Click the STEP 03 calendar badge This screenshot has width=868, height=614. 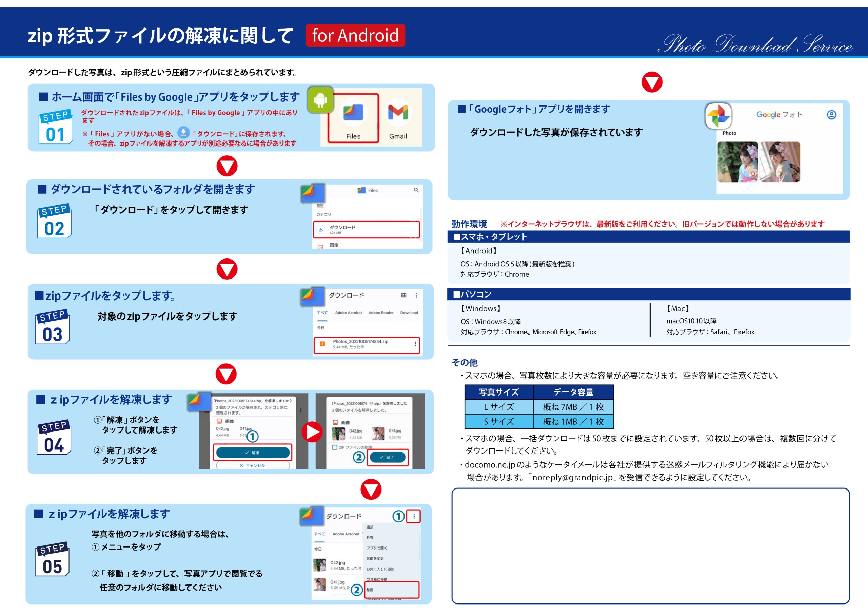[53, 326]
